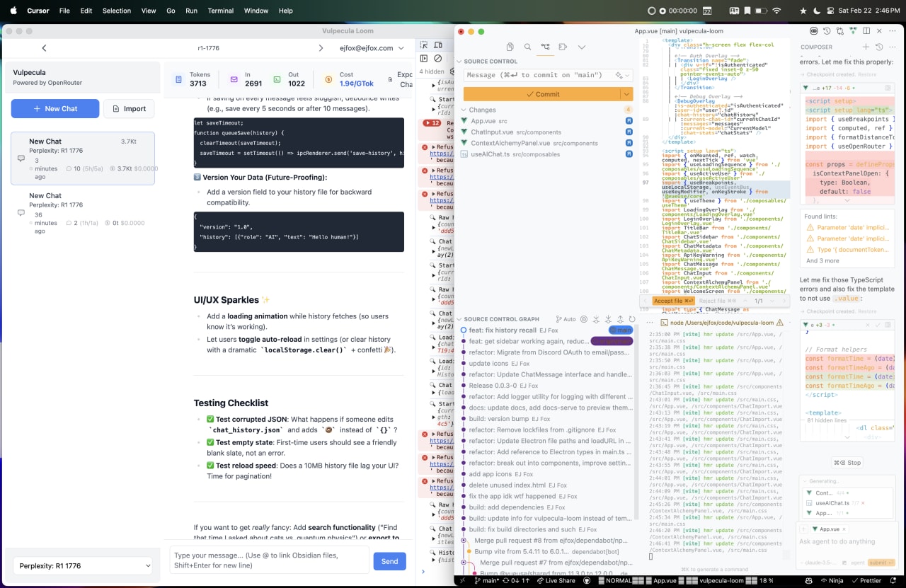Click the pull changes icon in Source Control Graph

608,319
